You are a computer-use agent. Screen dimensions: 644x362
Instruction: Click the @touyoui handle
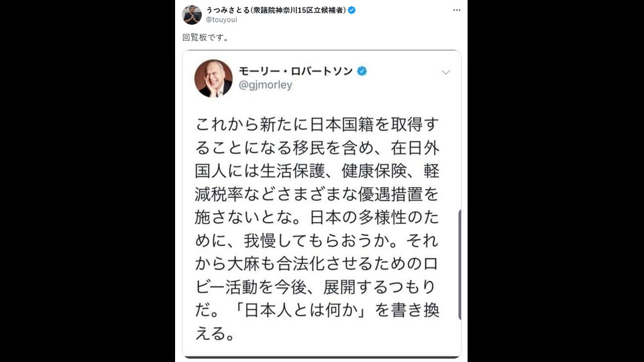point(221,19)
